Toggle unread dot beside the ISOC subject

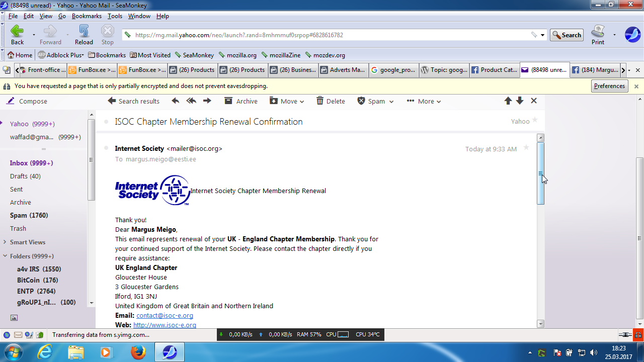coord(106,122)
